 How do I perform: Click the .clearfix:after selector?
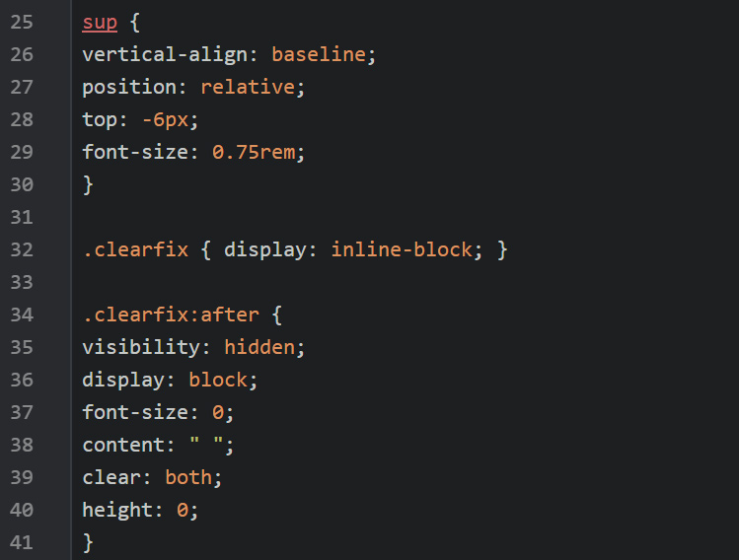point(171,315)
